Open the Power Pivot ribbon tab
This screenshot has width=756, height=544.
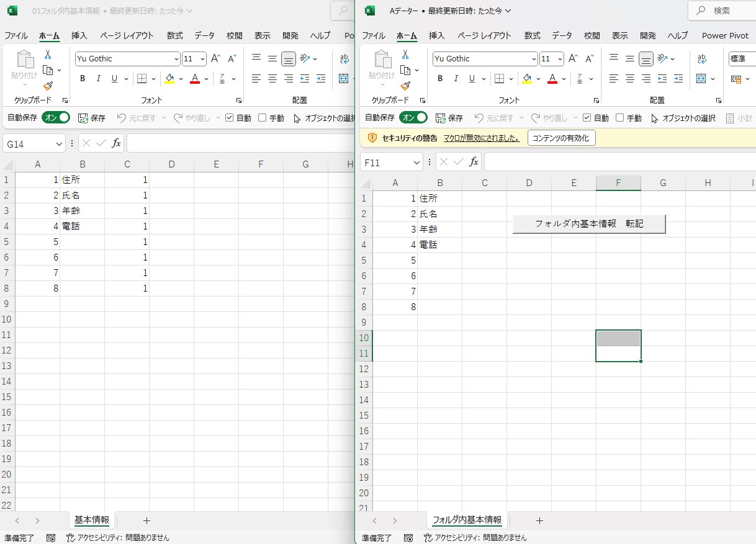click(x=725, y=35)
